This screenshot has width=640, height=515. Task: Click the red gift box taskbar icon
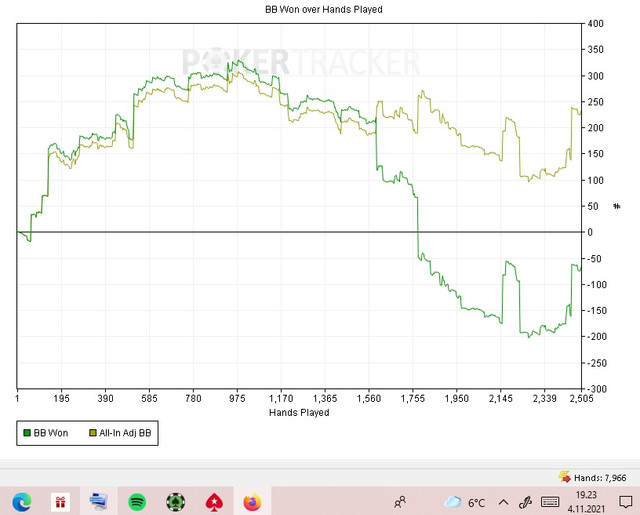pyautogui.click(x=60, y=502)
